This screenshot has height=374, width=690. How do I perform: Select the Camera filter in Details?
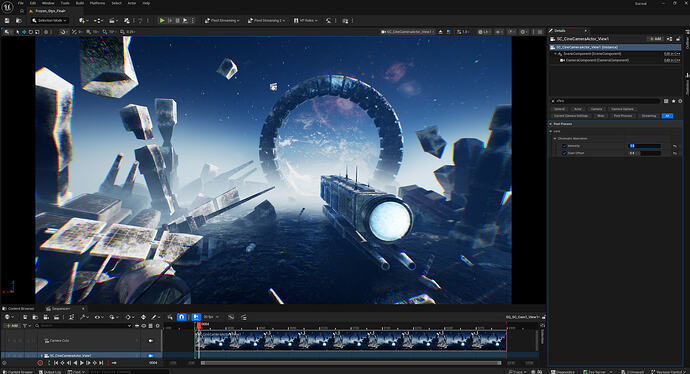pyautogui.click(x=596, y=109)
